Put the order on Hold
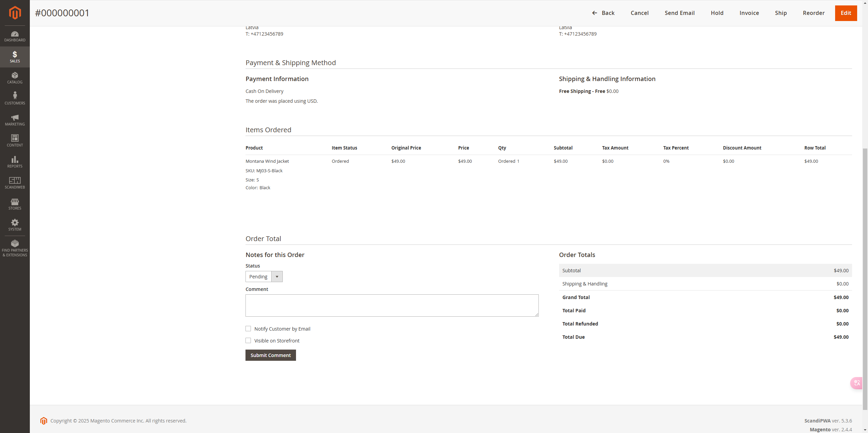This screenshot has width=868, height=433. pos(717,13)
